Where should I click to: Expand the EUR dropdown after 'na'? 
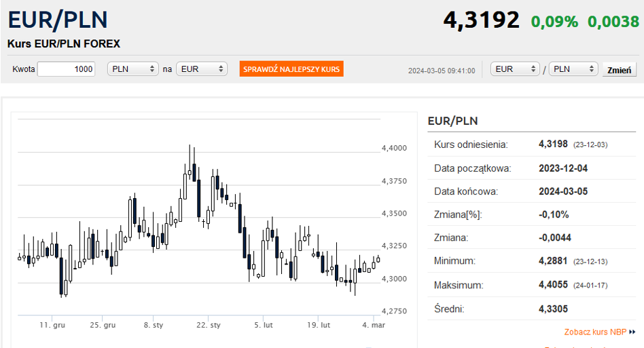201,69
